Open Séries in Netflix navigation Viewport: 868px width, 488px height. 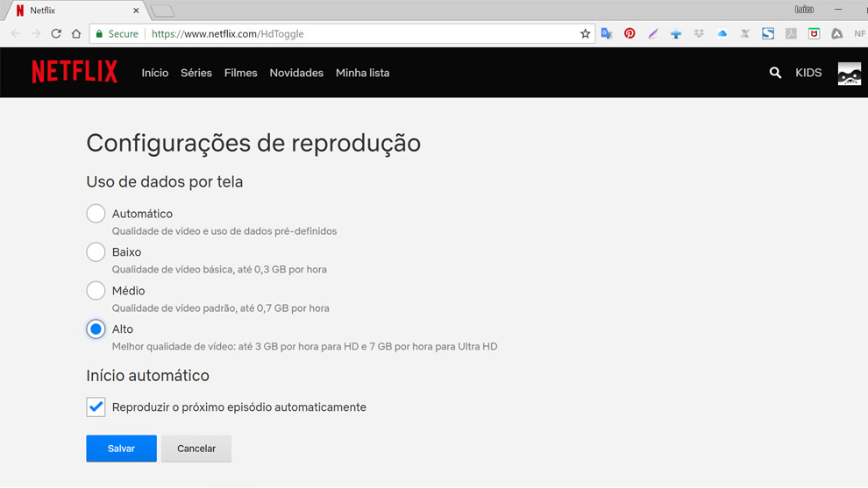click(x=196, y=73)
